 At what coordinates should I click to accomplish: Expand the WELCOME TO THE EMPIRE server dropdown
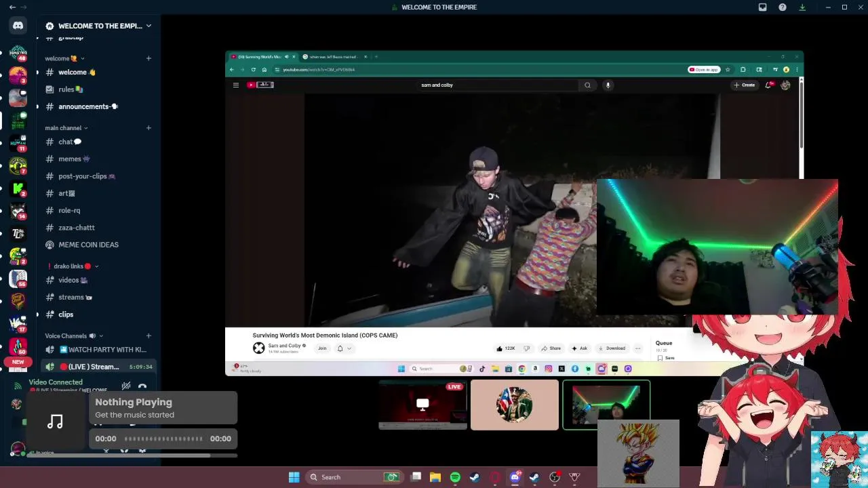pyautogui.click(x=149, y=26)
